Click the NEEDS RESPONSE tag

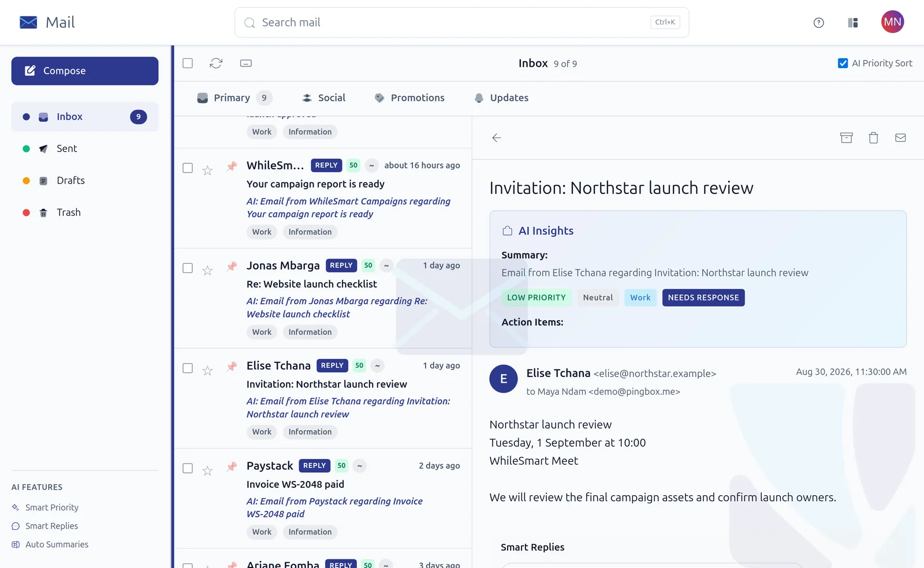click(x=703, y=298)
